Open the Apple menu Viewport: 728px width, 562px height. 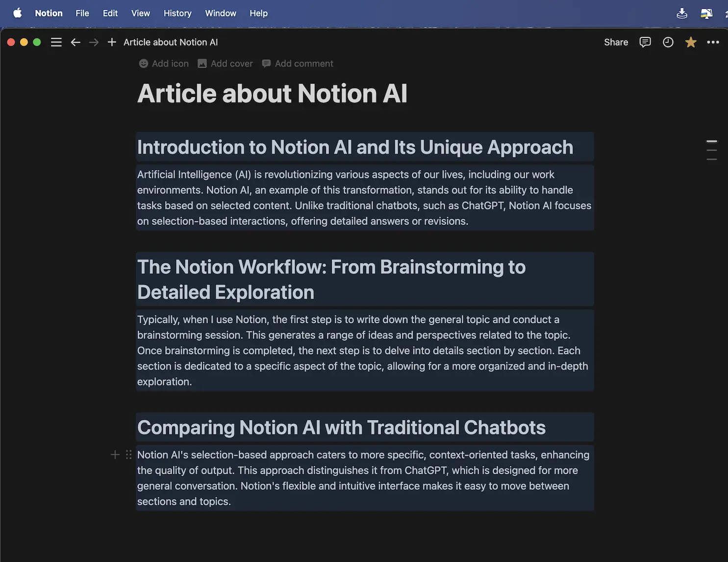(18, 13)
